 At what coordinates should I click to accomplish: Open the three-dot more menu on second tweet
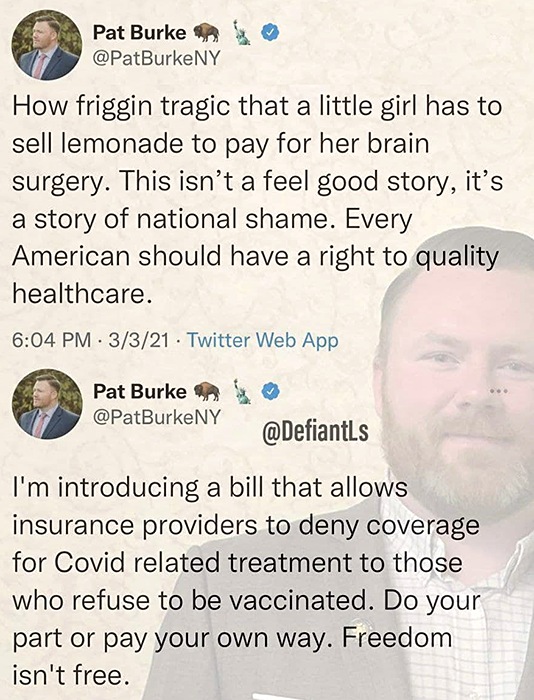tap(498, 392)
